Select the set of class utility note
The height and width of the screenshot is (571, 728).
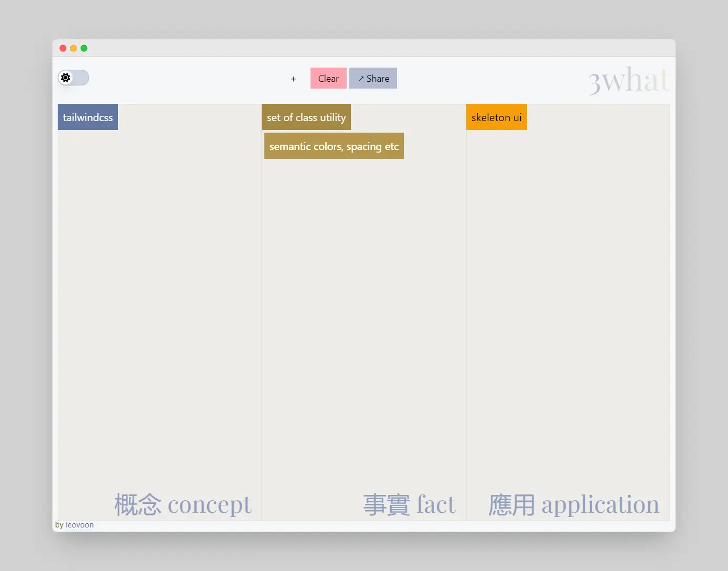point(306,117)
